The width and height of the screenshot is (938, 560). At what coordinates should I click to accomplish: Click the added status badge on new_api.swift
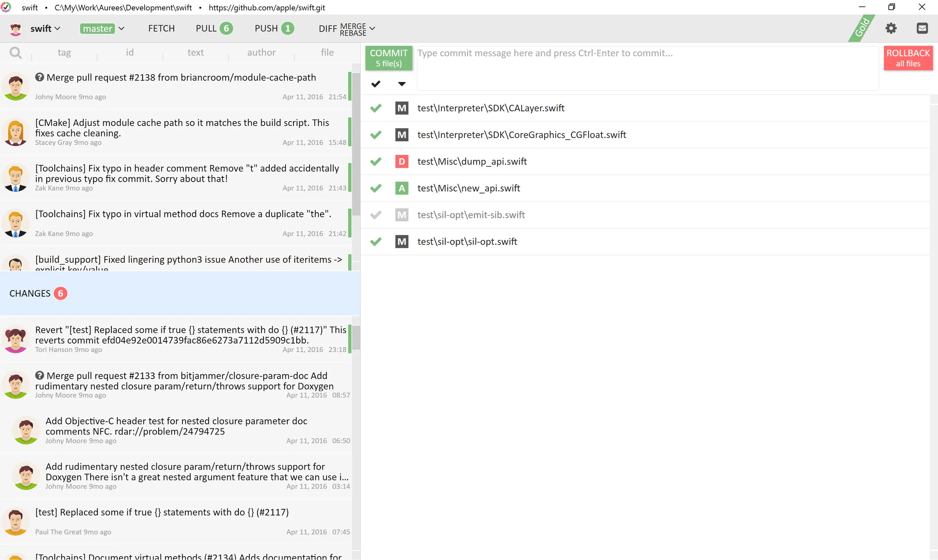pyautogui.click(x=401, y=188)
